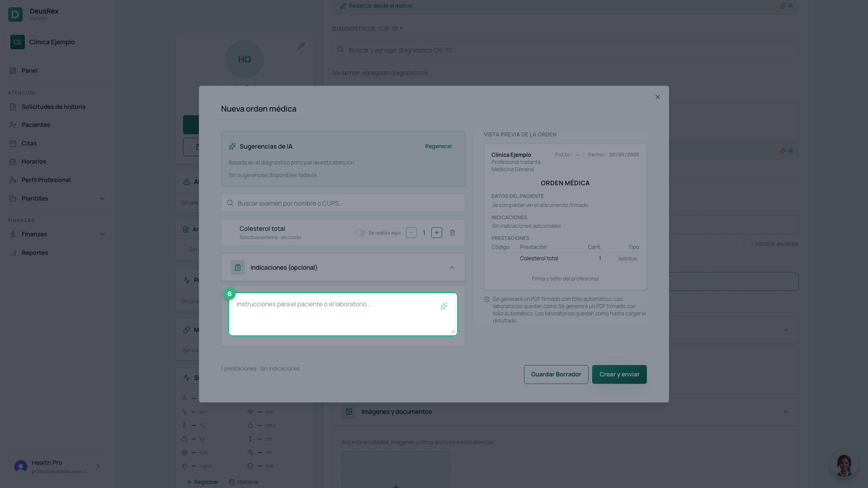Click Regenerar AI suggestions
This screenshot has width=868, height=488.
tap(439, 146)
